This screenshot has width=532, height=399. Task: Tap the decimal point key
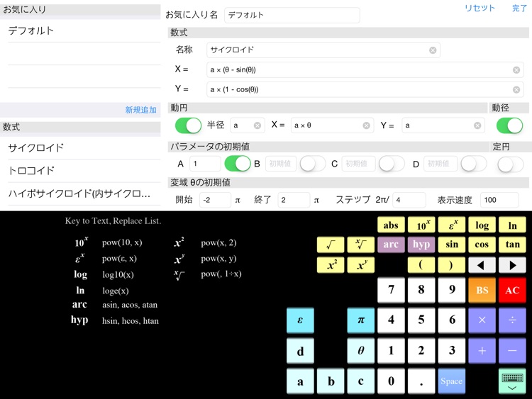tap(421, 381)
